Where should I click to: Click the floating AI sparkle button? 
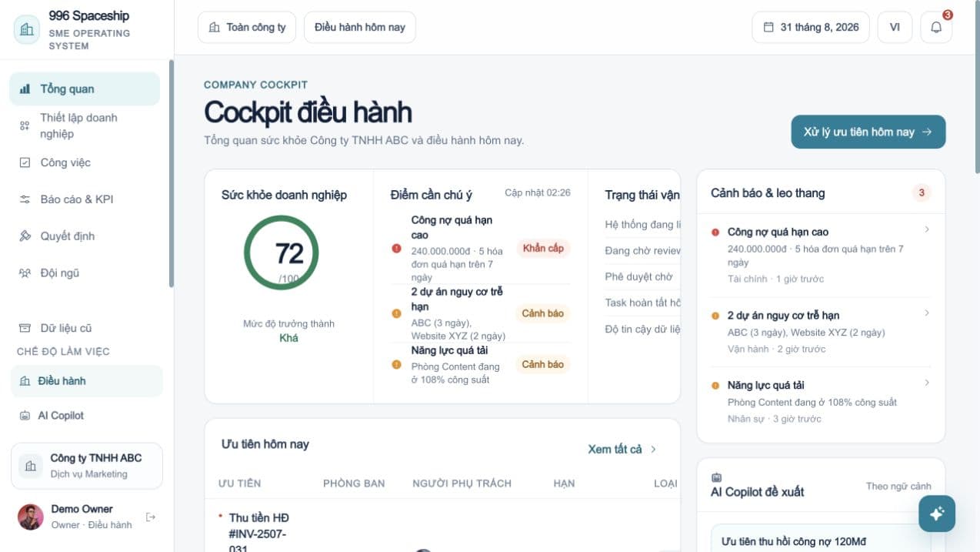coord(937,514)
